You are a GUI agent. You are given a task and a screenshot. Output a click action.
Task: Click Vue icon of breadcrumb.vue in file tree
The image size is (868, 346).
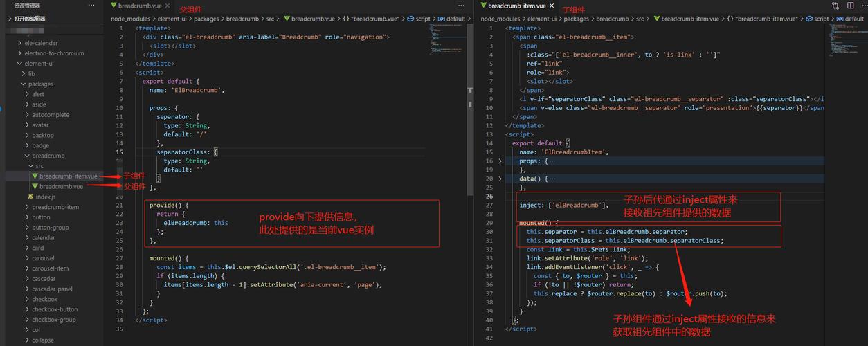click(x=35, y=187)
